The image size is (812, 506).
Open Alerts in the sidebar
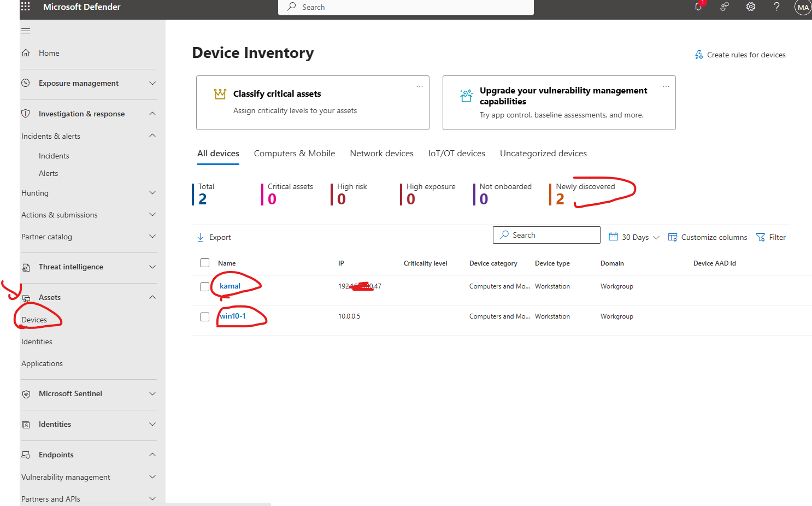click(x=49, y=173)
